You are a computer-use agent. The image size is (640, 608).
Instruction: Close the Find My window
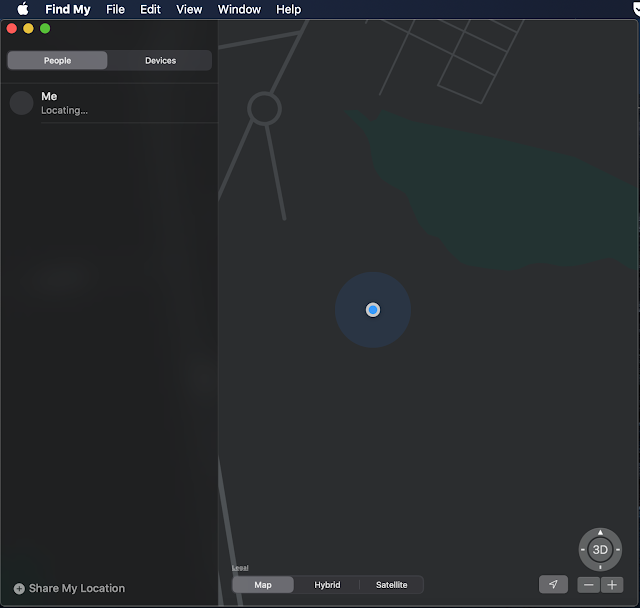pos(12,29)
